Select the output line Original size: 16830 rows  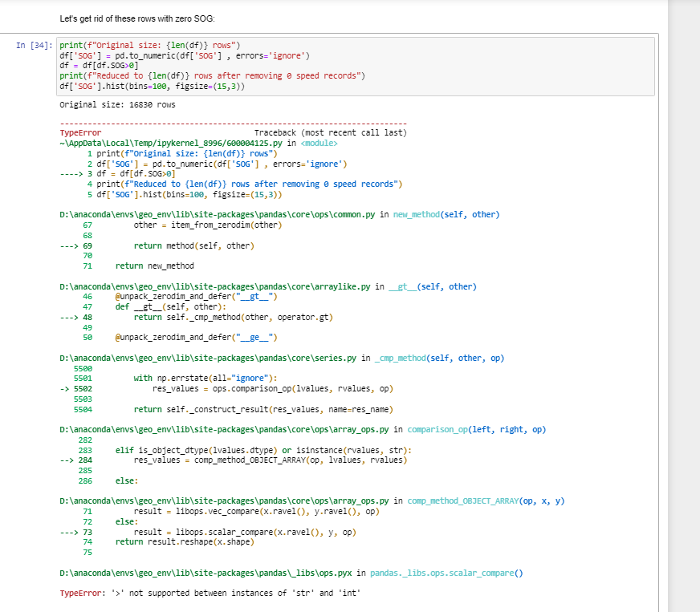pos(116,103)
